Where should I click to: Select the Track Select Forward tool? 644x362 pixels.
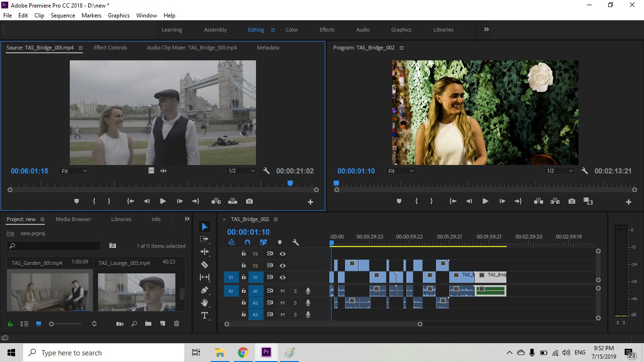pyautogui.click(x=205, y=239)
